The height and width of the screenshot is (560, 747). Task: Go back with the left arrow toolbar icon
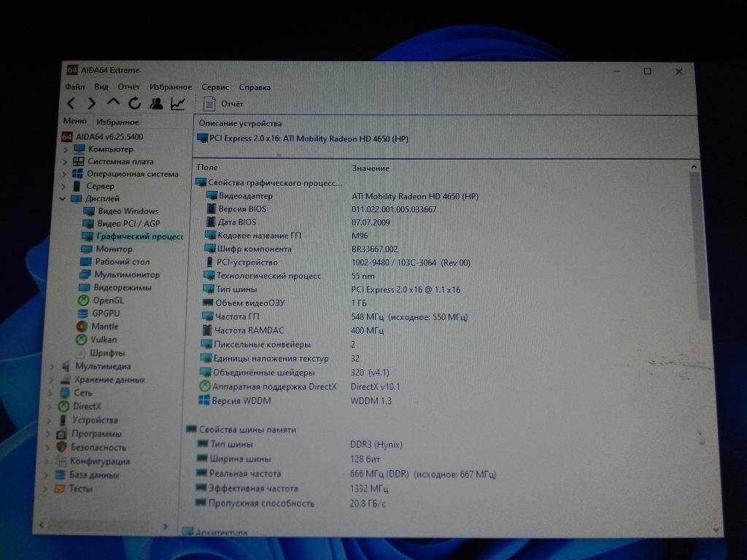[x=71, y=104]
